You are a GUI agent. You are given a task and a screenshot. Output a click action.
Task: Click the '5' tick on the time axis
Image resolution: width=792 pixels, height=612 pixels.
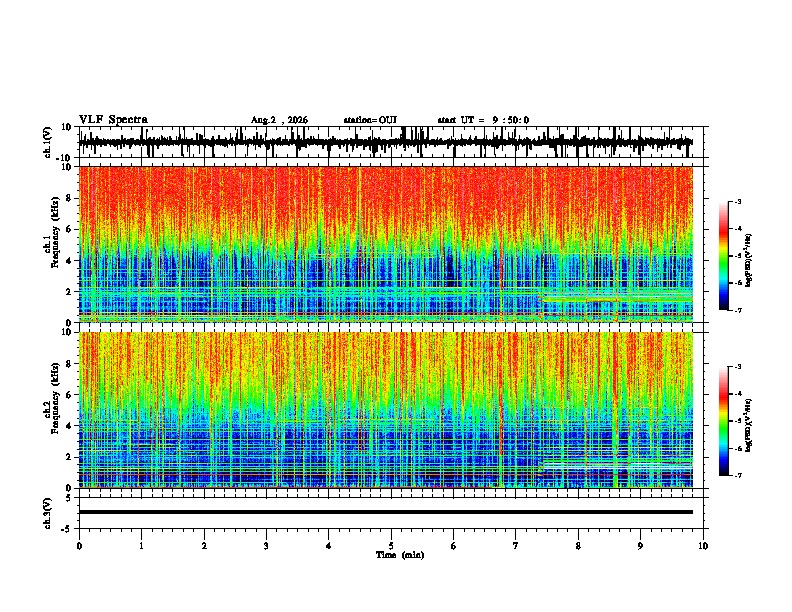391,546
